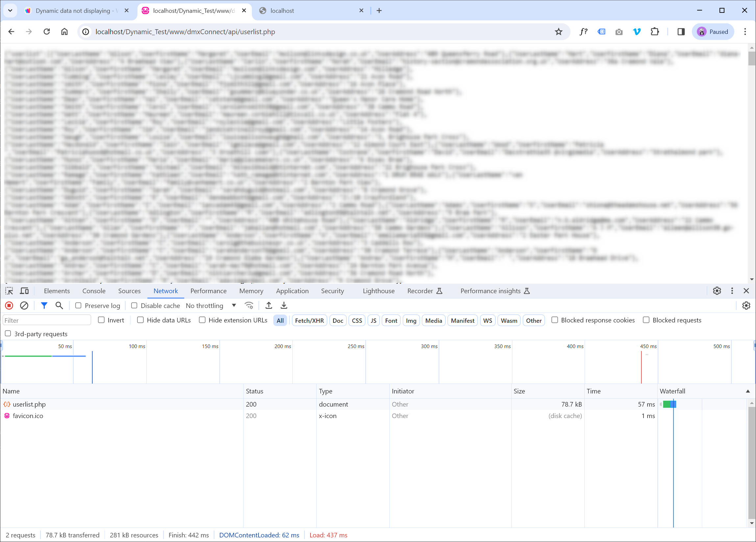
Task: Clear the network log
Action: point(24,305)
